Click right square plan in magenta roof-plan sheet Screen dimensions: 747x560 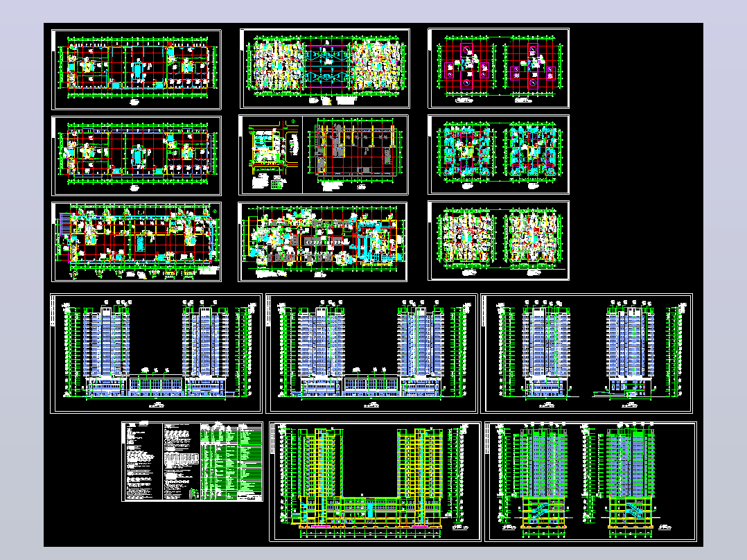(533, 67)
